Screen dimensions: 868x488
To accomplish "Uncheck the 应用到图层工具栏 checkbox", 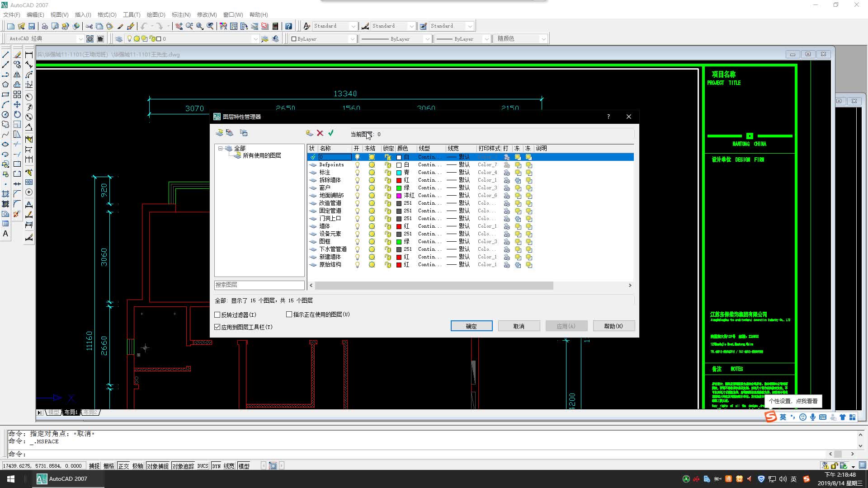I will pos(217,327).
